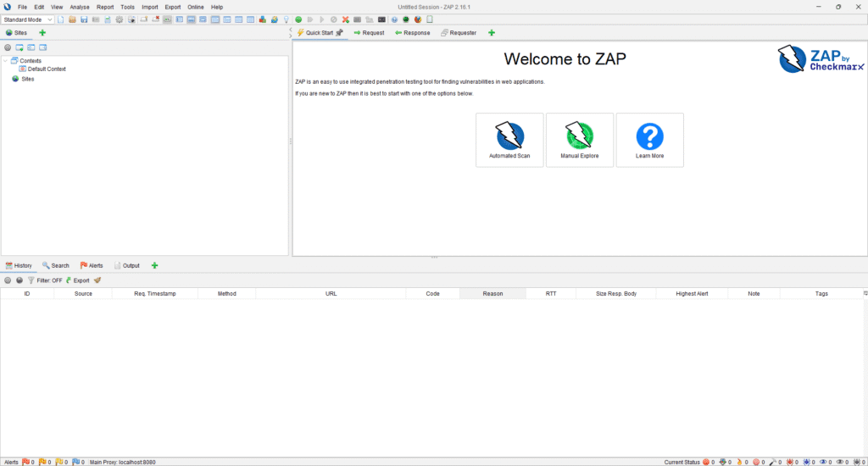Collapse the Contexts tree node

point(6,61)
